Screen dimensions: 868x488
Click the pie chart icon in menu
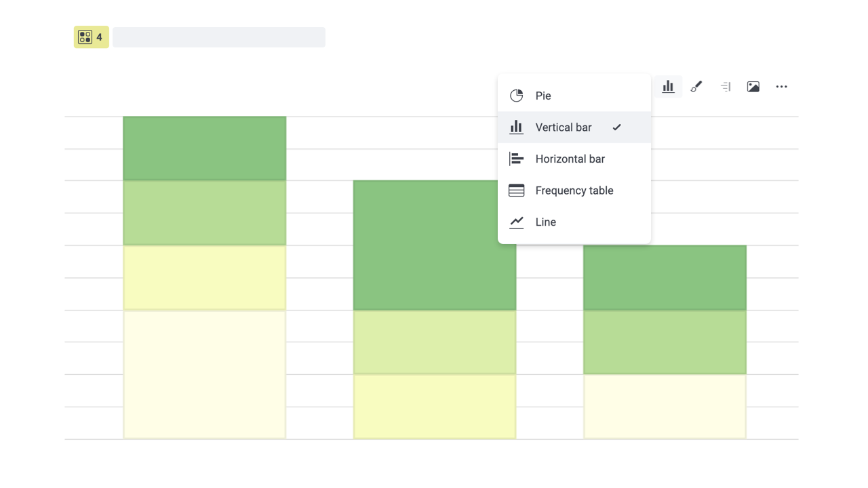pyautogui.click(x=517, y=96)
